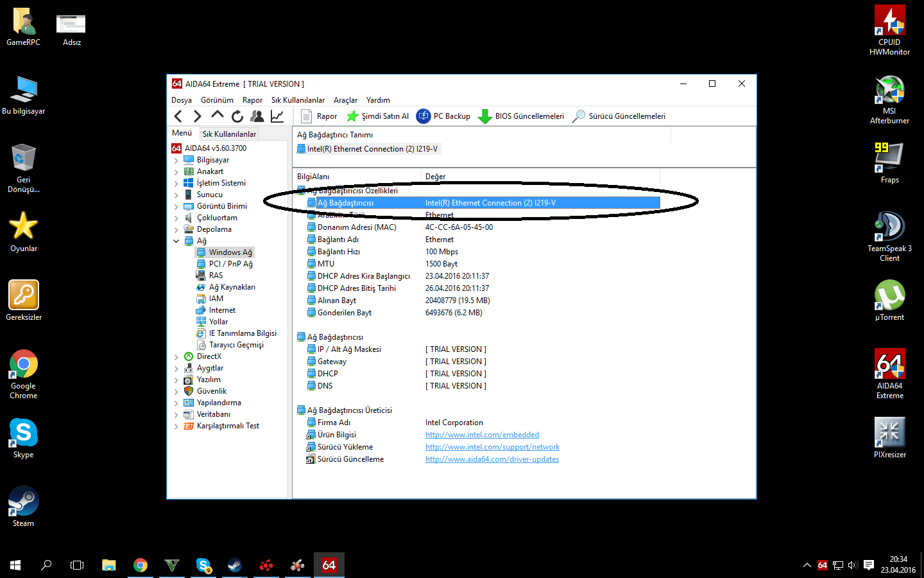The width and height of the screenshot is (924, 578).
Task: Open File Explorer from the taskbar
Action: click(109, 565)
